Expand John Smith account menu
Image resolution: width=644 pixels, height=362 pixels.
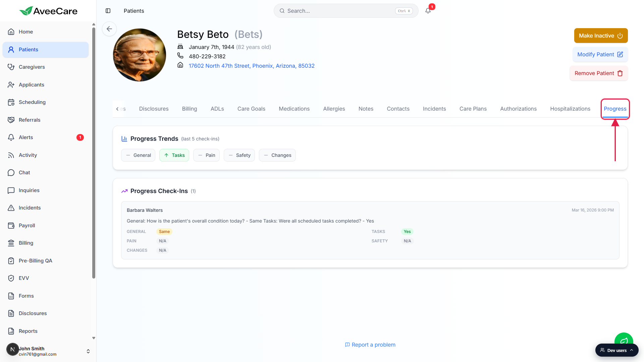click(88, 351)
